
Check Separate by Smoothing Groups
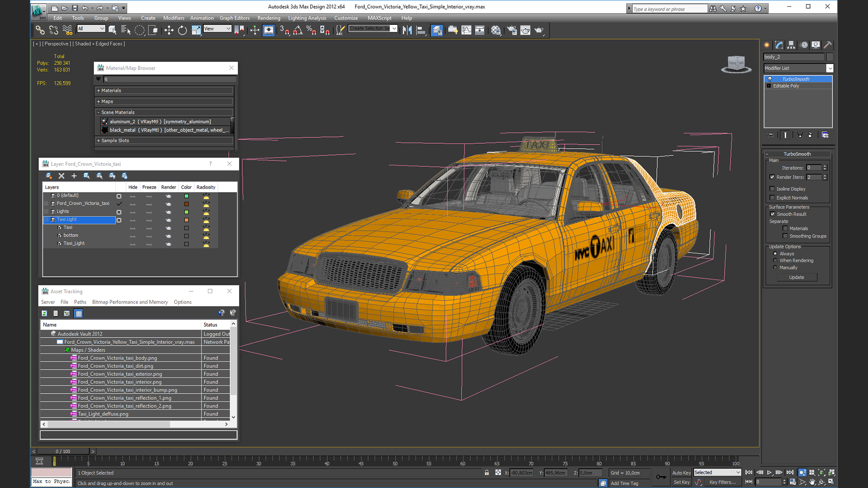point(785,236)
